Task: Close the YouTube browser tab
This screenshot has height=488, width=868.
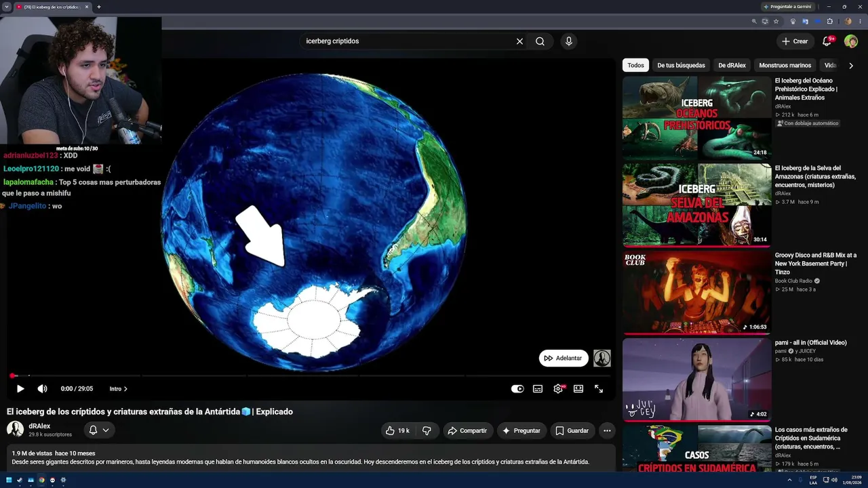Action: (x=87, y=7)
